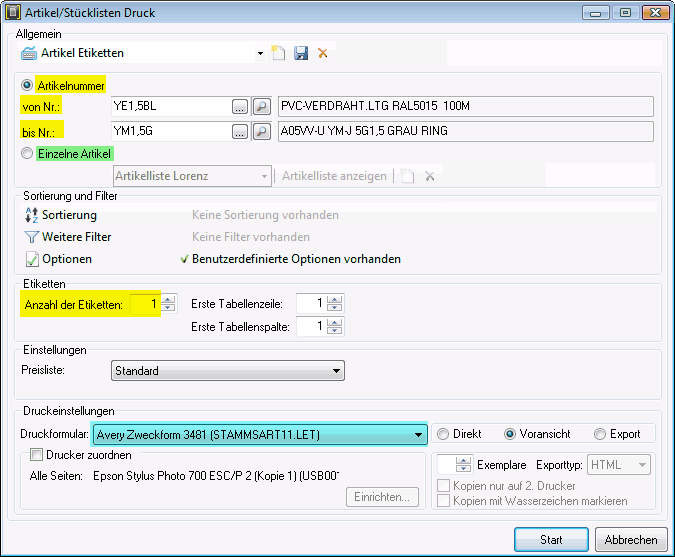
Task: Click the Sortierung A-Z icon
Action: click(31, 215)
